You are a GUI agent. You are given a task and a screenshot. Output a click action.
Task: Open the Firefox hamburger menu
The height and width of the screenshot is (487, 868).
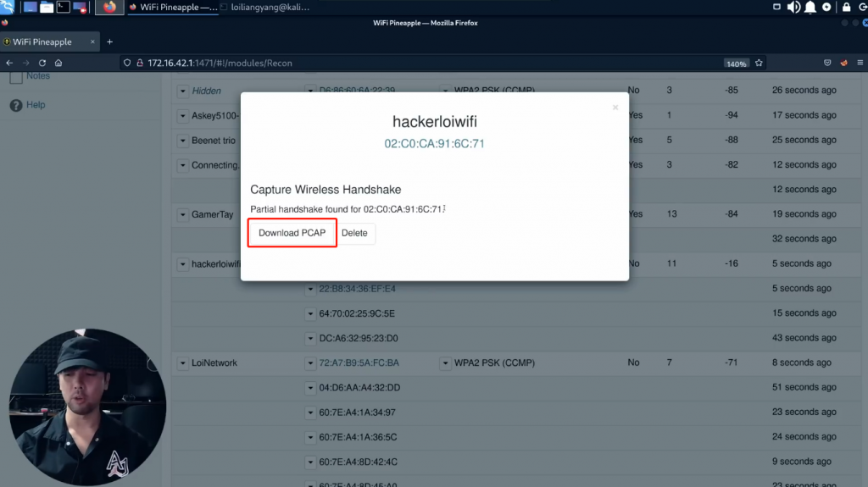pos(860,63)
